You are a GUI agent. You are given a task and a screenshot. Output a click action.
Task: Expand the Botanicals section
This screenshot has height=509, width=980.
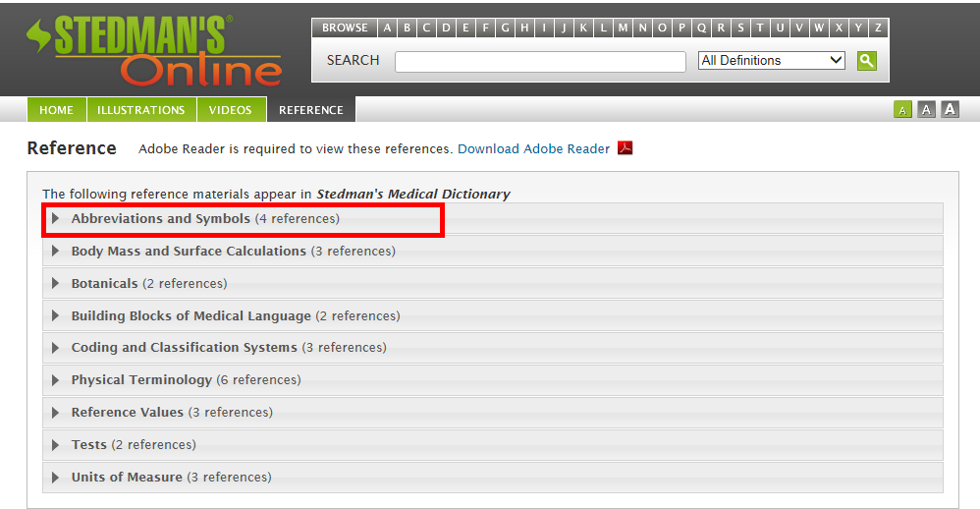(493, 284)
